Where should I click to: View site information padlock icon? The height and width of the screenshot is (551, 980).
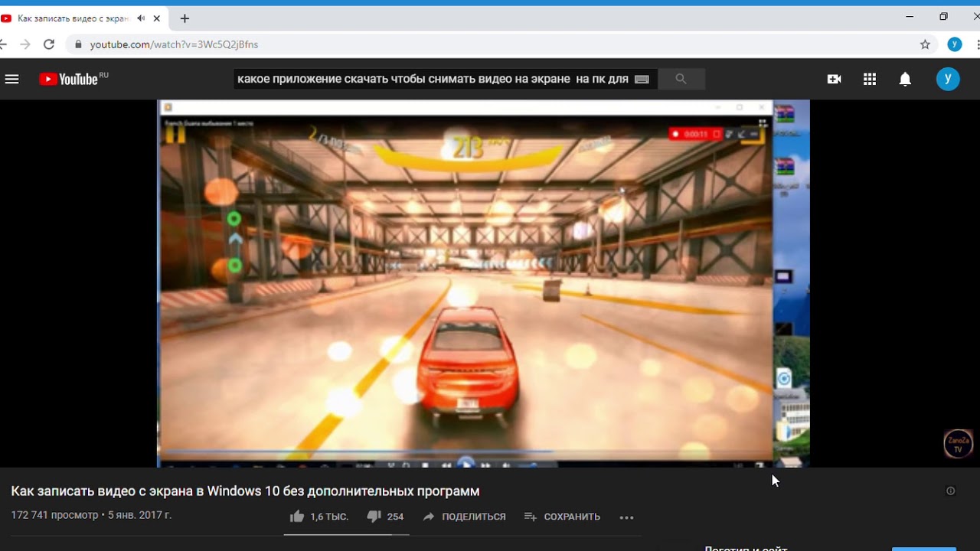click(78, 44)
